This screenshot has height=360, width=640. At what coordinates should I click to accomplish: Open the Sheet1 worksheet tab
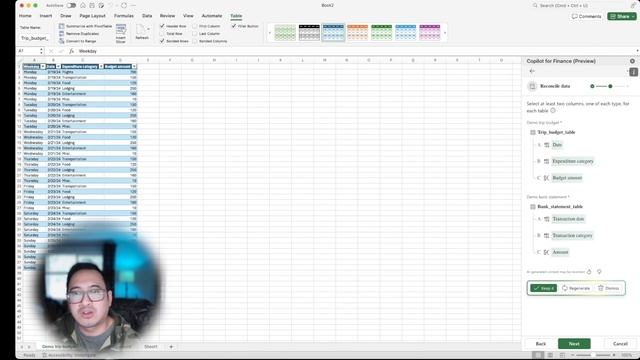pos(151,347)
